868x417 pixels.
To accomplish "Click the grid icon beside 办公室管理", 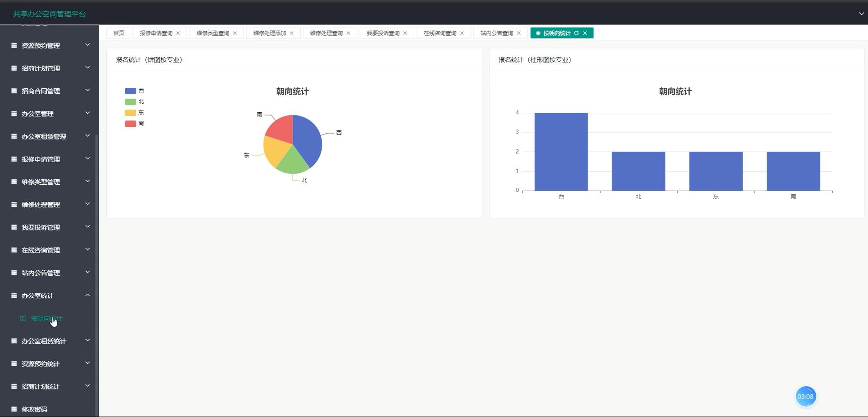I will [14, 114].
